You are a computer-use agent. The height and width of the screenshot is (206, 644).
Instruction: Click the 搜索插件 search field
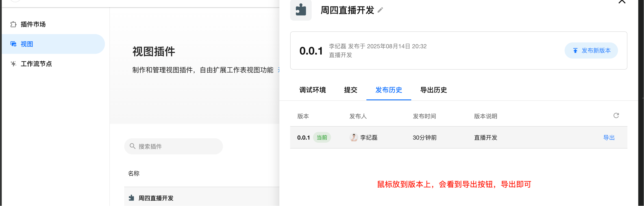(x=174, y=147)
